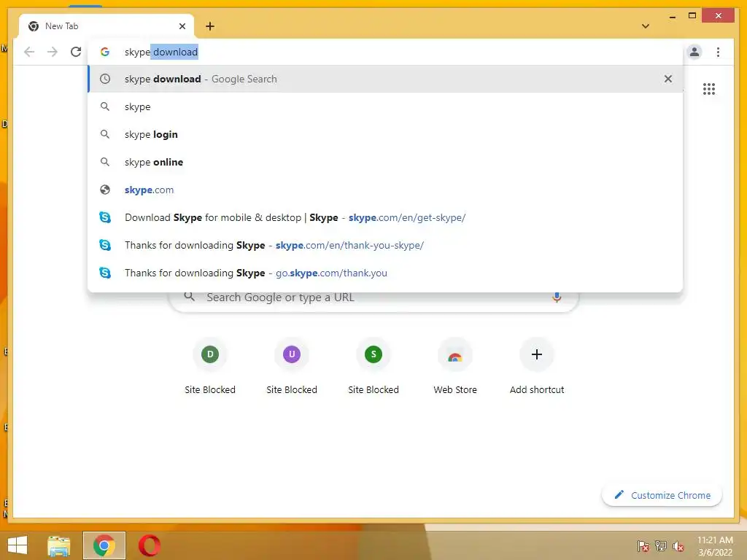Open the Site Blocked shortcut with D icon
747x560 pixels.
210,366
